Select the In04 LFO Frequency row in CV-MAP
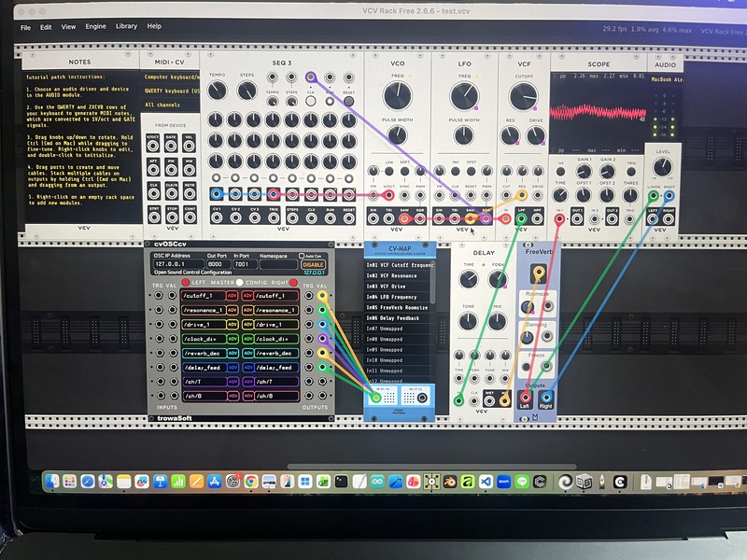This screenshot has width=747, height=560. tap(399, 297)
